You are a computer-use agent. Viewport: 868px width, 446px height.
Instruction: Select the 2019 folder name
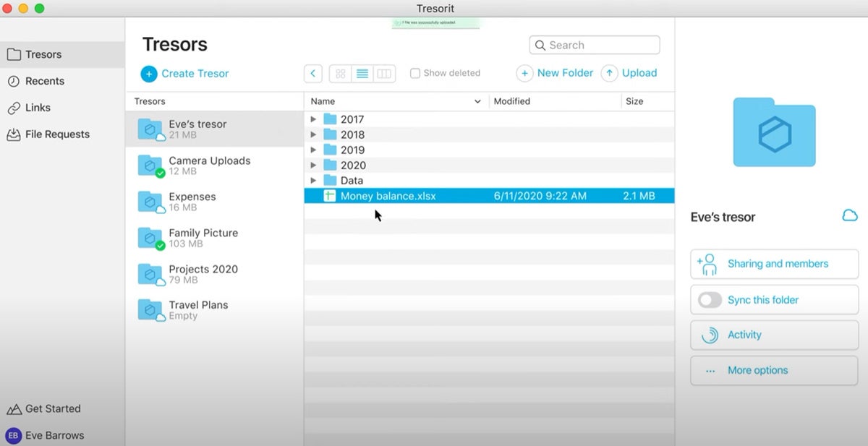352,150
